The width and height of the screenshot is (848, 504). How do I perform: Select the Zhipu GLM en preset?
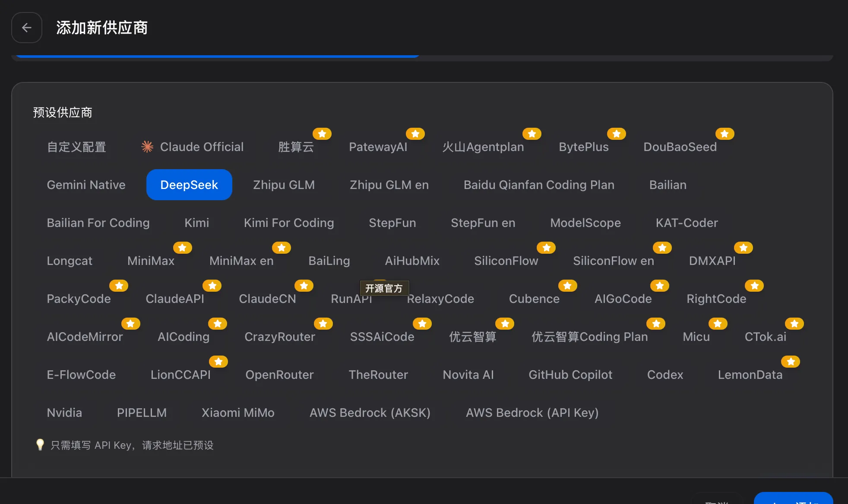(389, 185)
